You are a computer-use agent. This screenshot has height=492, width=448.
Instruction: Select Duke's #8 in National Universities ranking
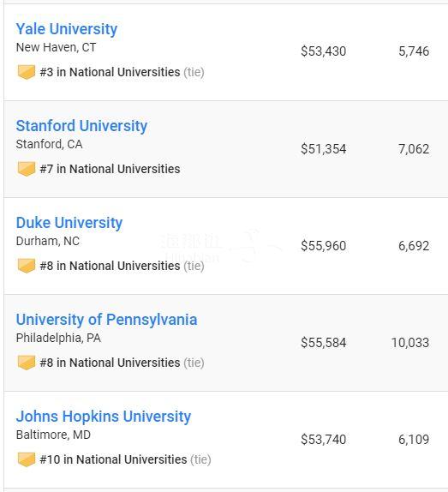[x=110, y=266]
